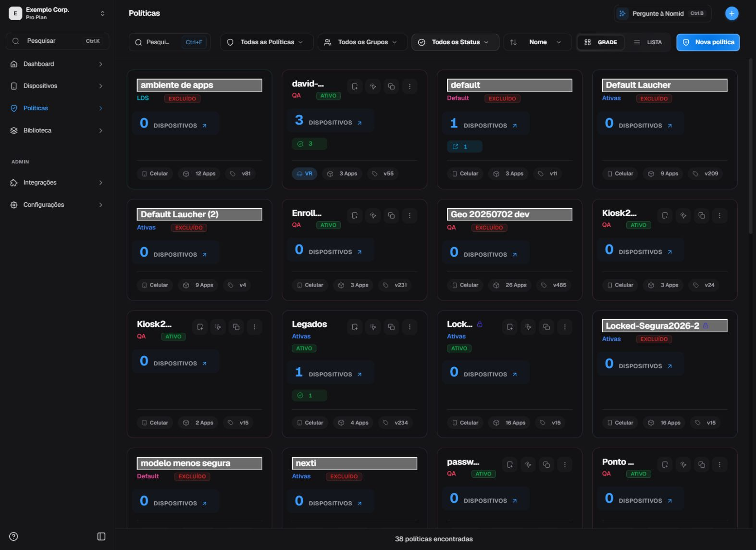
Task: Collapse the sidebar with the panel icon
Action: [x=101, y=537]
